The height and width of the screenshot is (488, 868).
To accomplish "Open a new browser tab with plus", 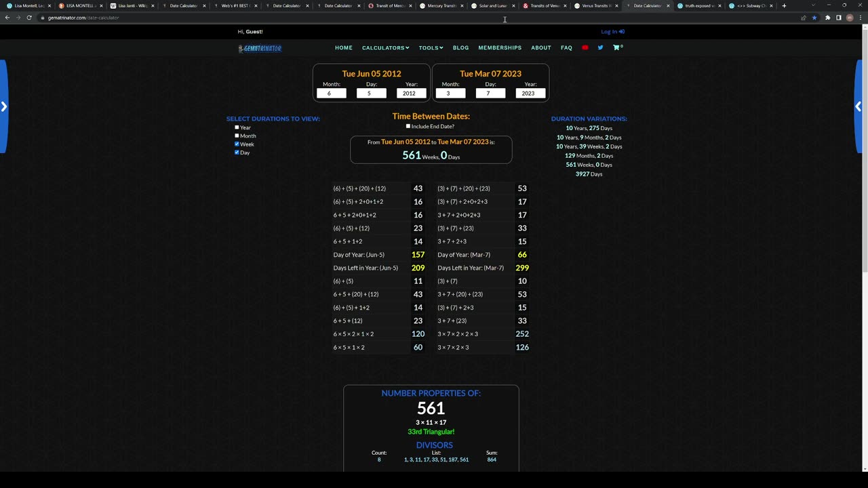I will tap(784, 5).
